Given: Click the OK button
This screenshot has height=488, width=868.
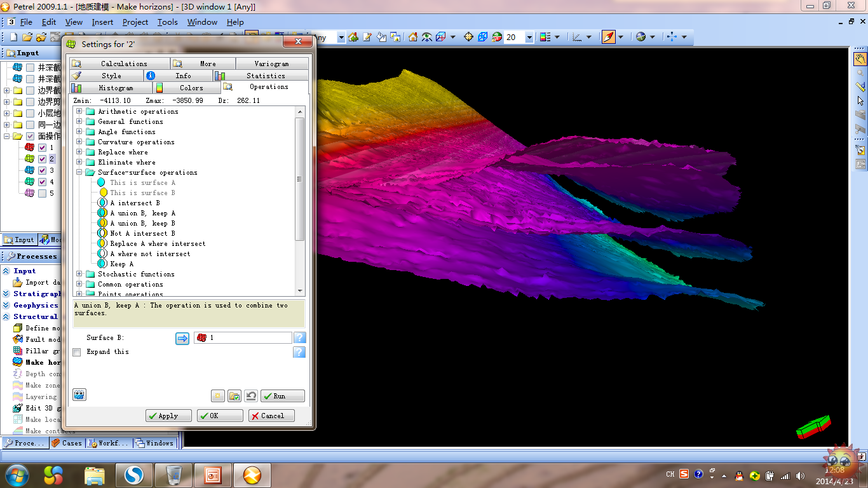Looking at the screenshot, I should point(220,416).
